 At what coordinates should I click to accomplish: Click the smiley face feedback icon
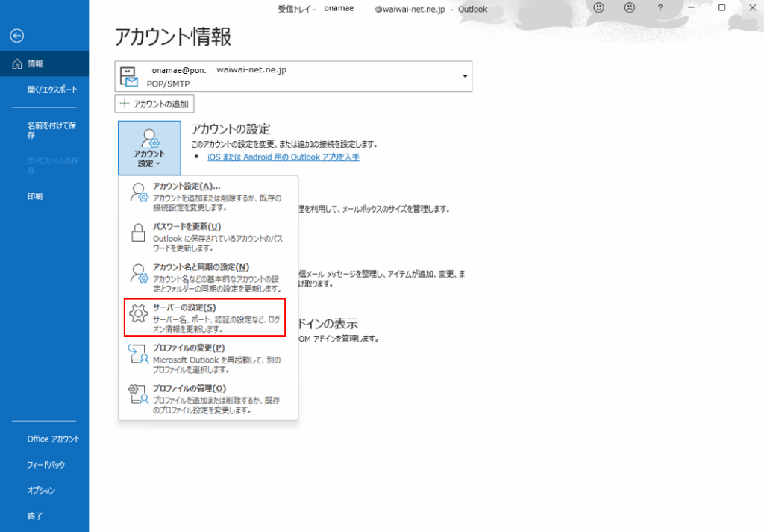tap(599, 7)
